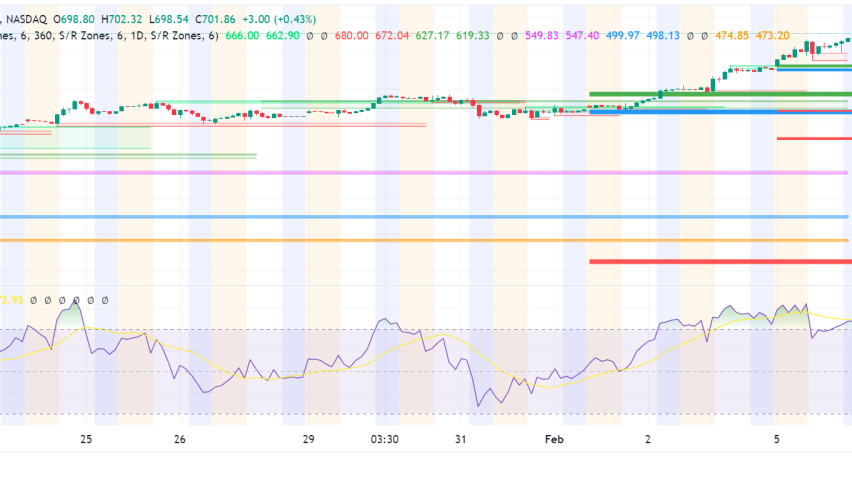
Task: Click the magenta 549.83 indicator value
Action: tap(542, 35)
